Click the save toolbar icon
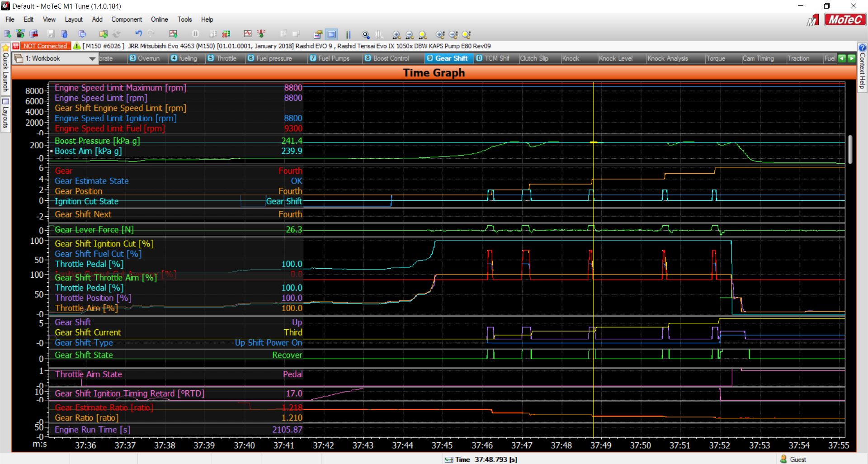The height and width of the screenshot is (464, 868). (x=51, y=34)
